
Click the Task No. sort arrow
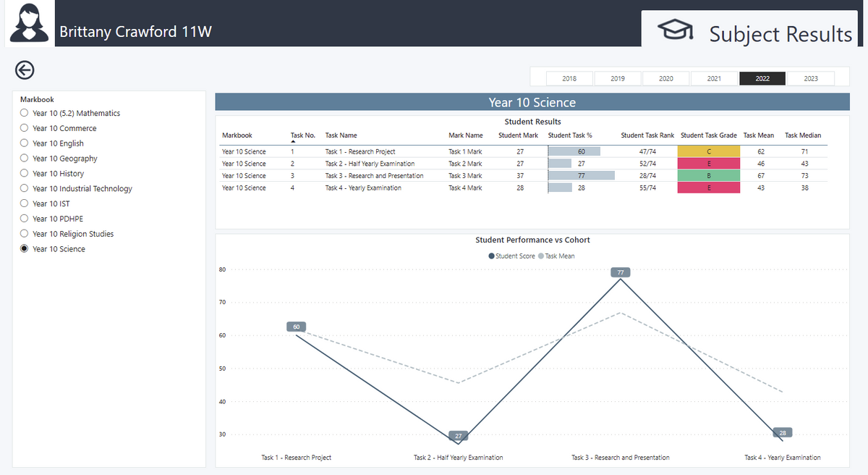pos(293,142)
